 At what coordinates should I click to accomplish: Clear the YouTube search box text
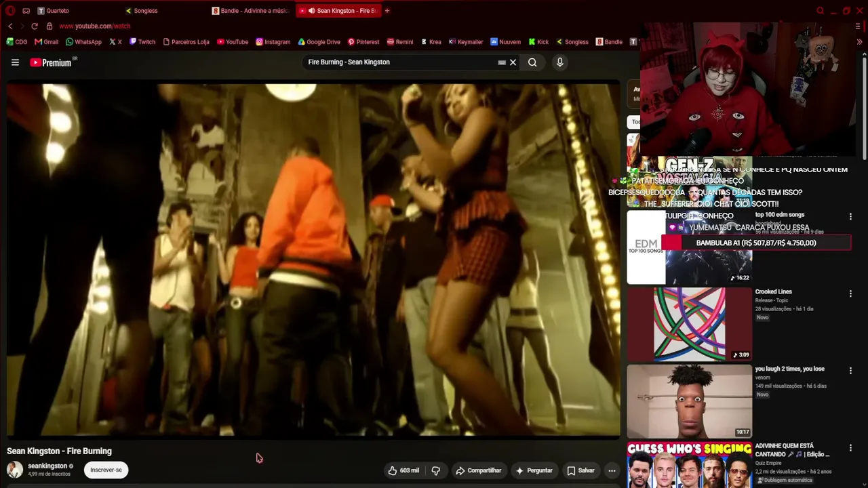pos(513,62)
